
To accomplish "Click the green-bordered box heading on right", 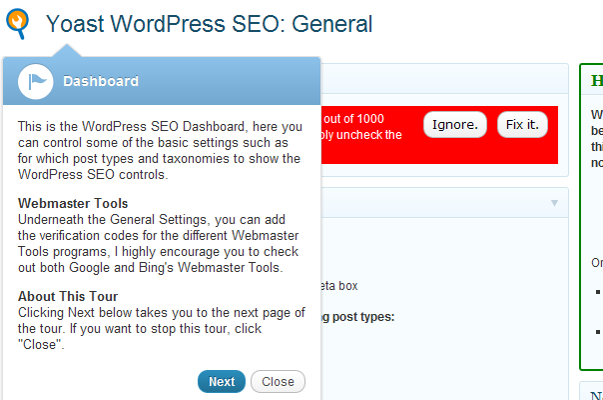I will click(596, 80).
